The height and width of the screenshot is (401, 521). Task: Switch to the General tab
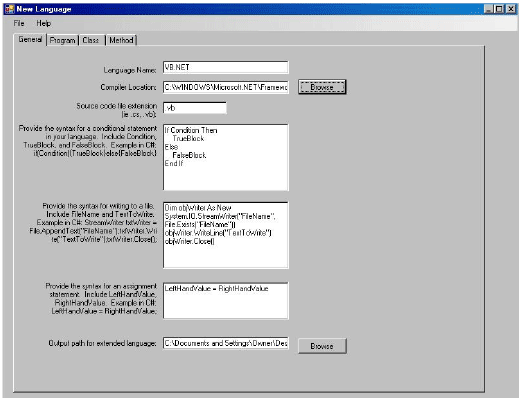coord(30,40)
